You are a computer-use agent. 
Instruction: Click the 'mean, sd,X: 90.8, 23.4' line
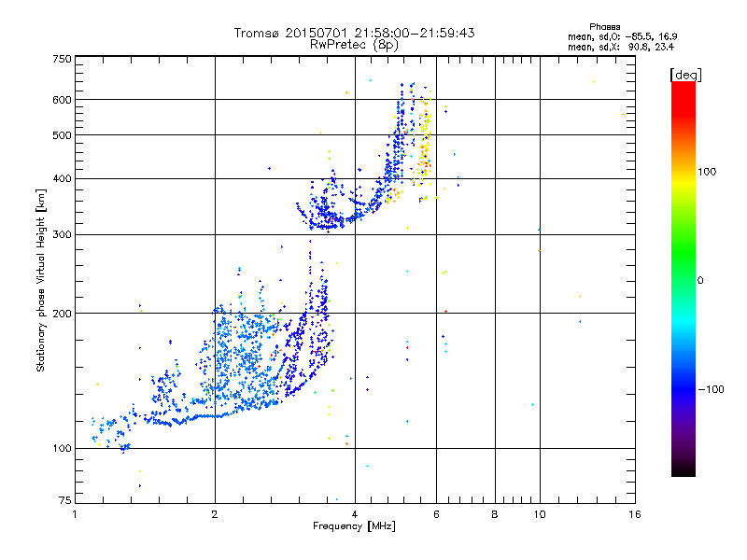point(621,47)
